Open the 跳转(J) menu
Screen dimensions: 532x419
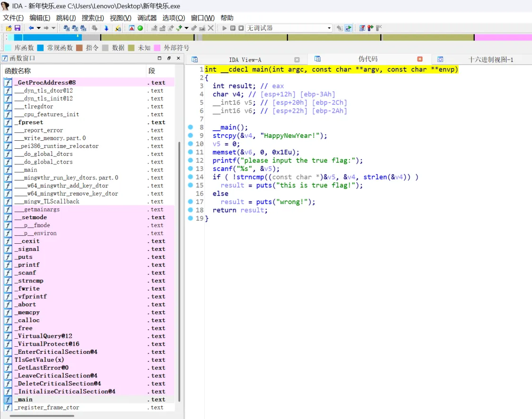[66, 18]
